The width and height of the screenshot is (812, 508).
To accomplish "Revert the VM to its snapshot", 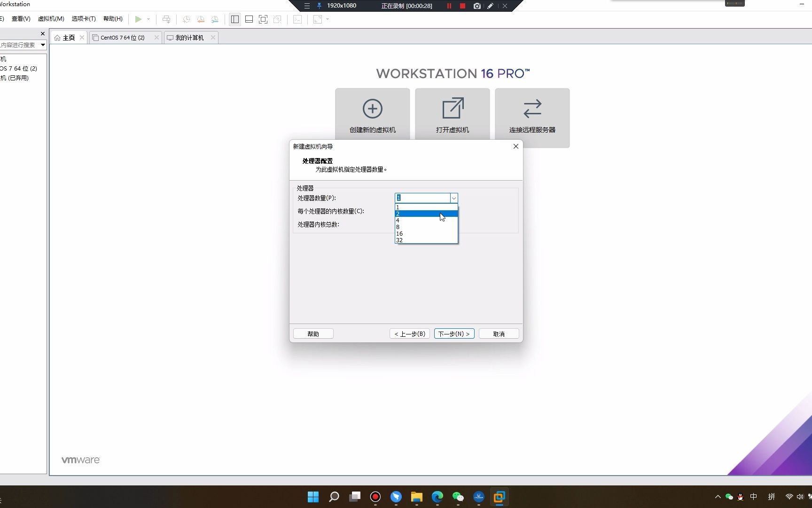I will [201, 19].
